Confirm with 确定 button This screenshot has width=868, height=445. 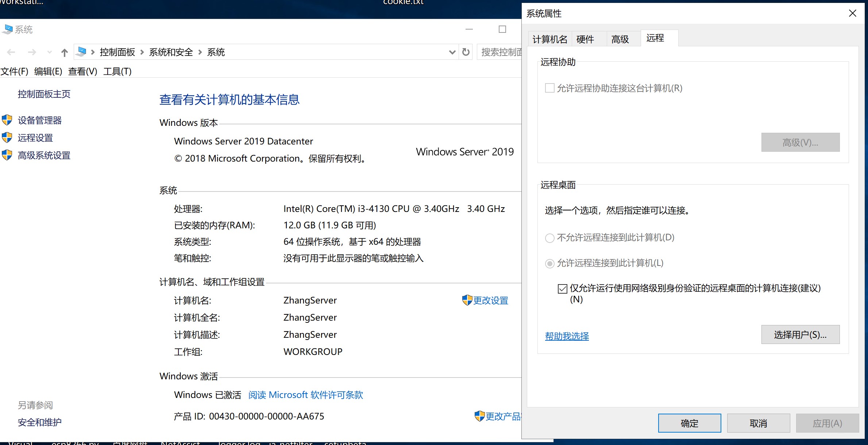click(x=690, y=423)
